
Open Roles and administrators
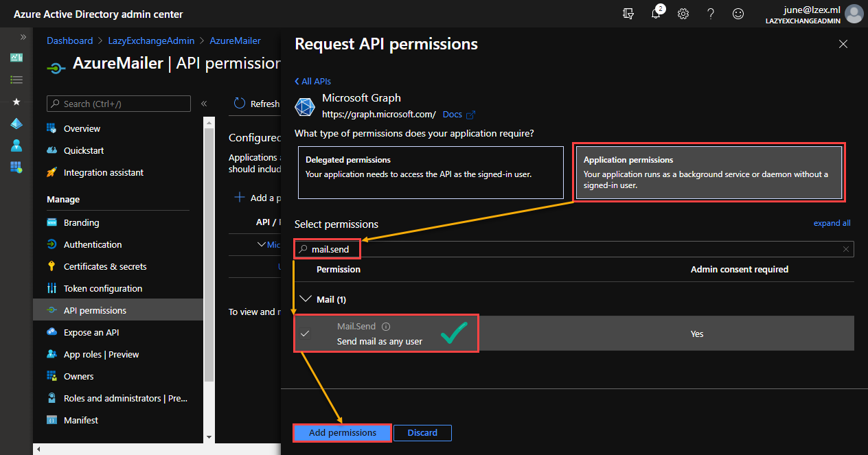(118, 398)
